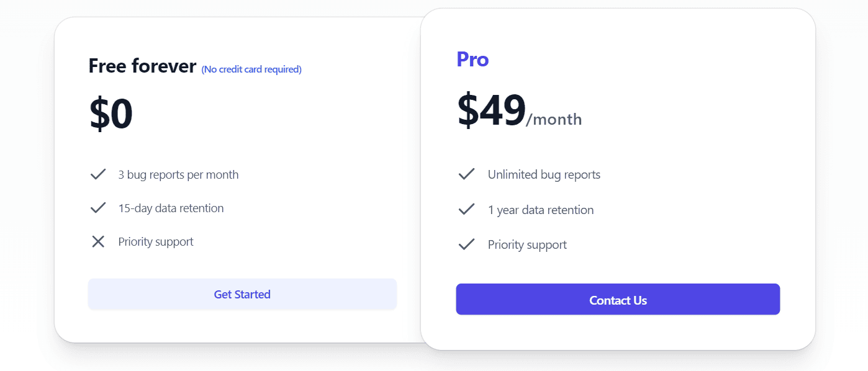The height and width of the screenshot is (371, 868).
Task: Click the checkmark beside '1 year data retention'
Action: 466,210
